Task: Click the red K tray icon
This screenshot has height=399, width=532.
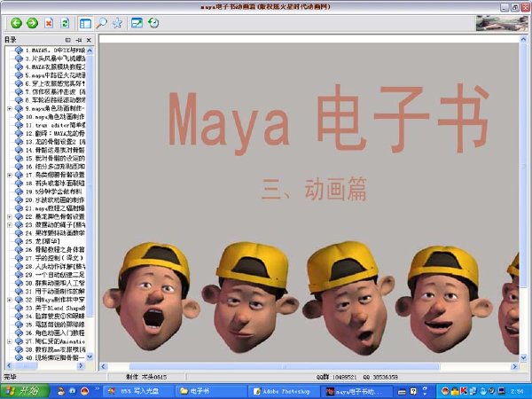Action: click(x=463, y=391)
